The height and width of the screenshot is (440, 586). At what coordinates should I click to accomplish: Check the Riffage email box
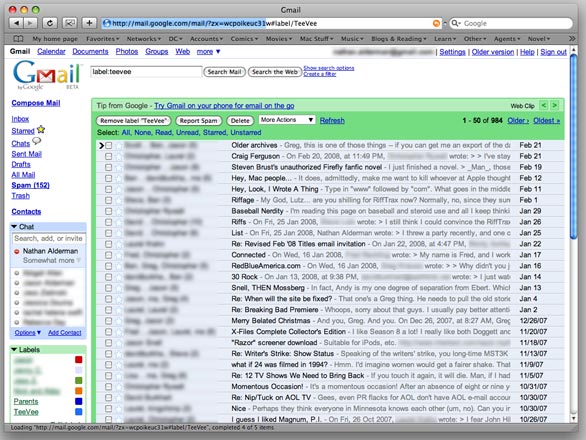click(109, 200)
